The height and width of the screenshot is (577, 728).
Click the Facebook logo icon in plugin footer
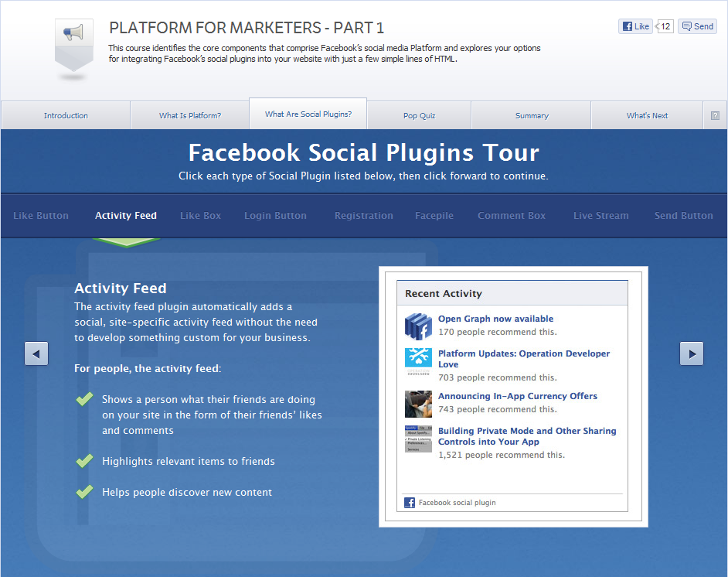(410, 503)
